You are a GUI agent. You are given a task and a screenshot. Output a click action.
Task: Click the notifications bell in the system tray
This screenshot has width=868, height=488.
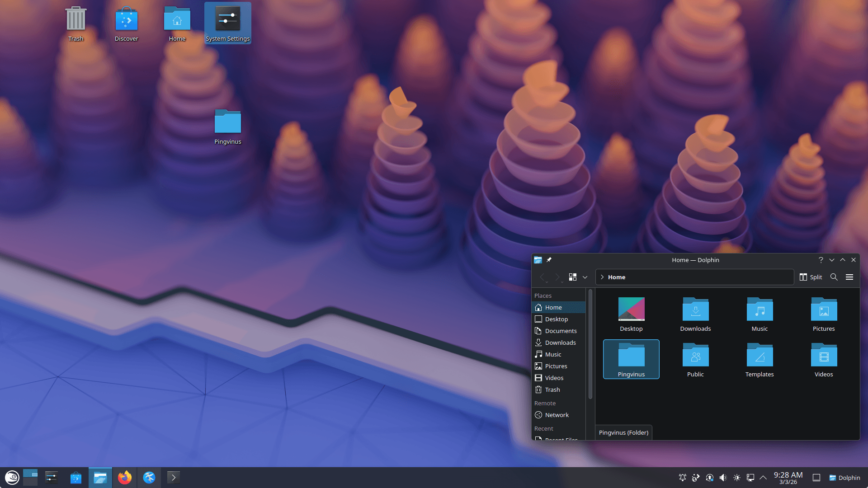(682, 478)
